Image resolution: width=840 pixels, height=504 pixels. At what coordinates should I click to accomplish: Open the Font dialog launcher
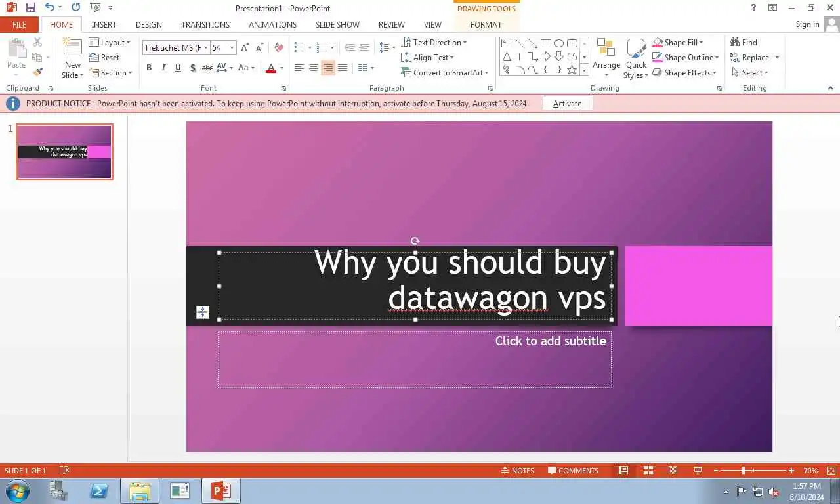tap(283, 88)
